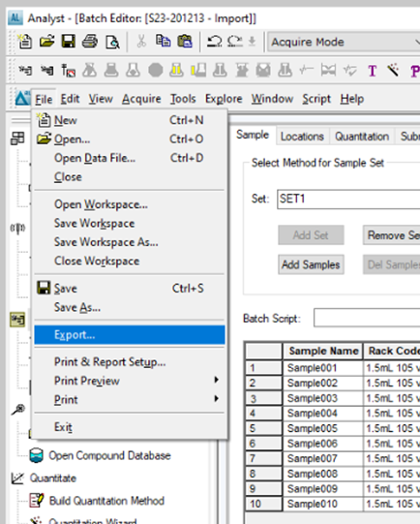The image size is (420, 524).
Task: Switch to the Quantitation tab
Action: pyautogui.click(x=362, y=137)
